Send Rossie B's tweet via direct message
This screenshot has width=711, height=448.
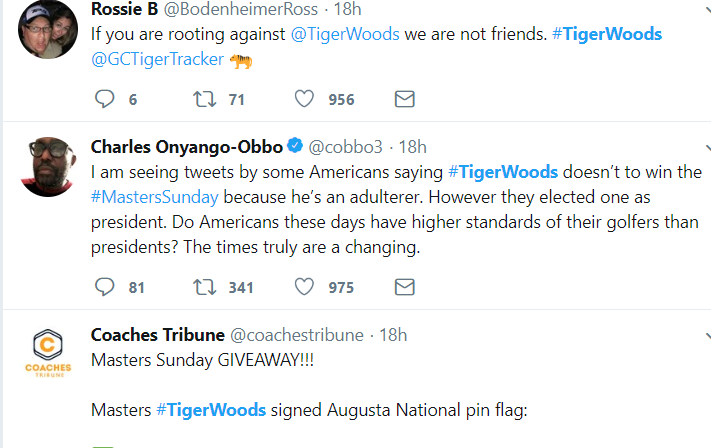[405, 99]
